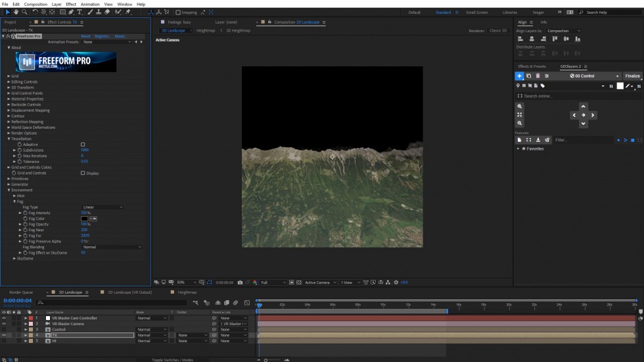The image size is (644, 362).
Task: Click the Reset link for FreeForm Pro
Action: tap(85, 36)
